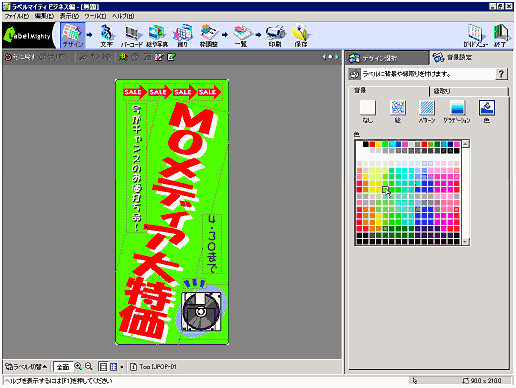Click the zoom in magnifier icon
The width and height of the screenshot is (516, 388).
click(78, 366)
